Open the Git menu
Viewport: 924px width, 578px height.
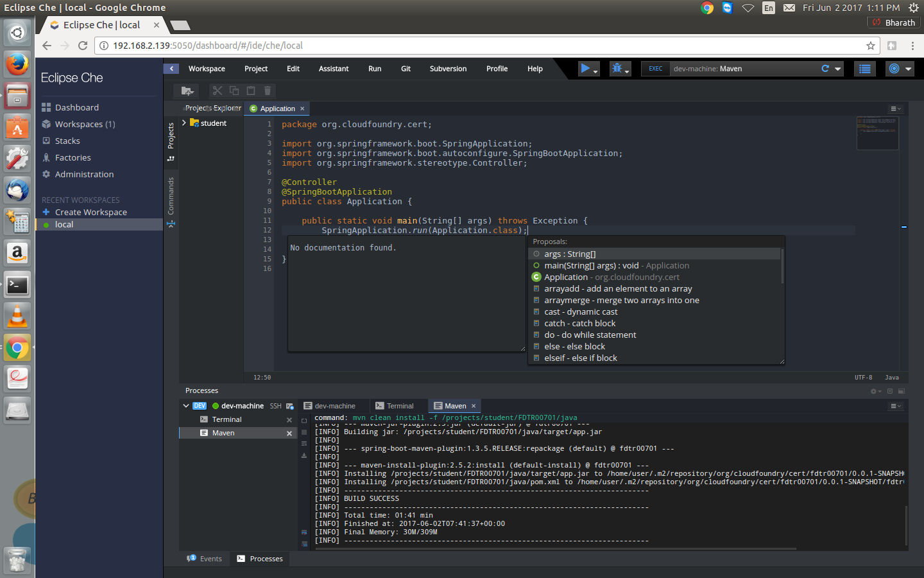406,69
